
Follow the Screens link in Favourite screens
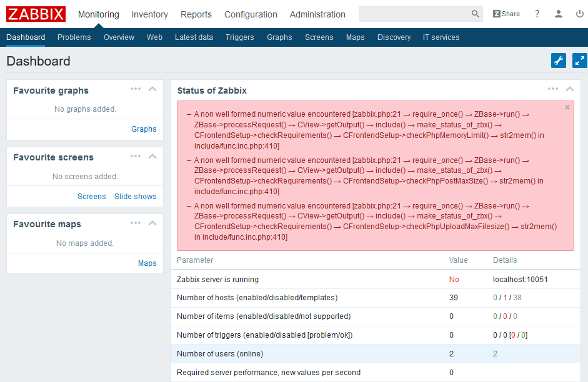[x=91, y=196]
